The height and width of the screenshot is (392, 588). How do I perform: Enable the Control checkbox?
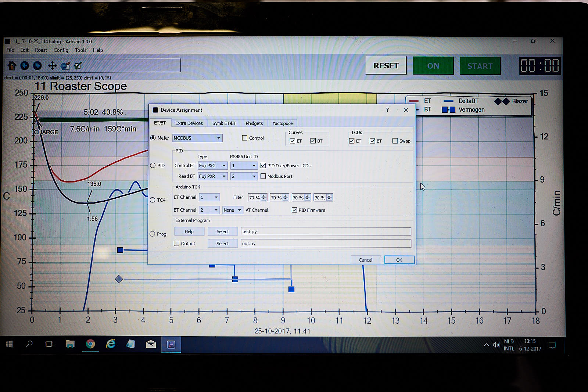pyautogui.click(x=245, y=138)
